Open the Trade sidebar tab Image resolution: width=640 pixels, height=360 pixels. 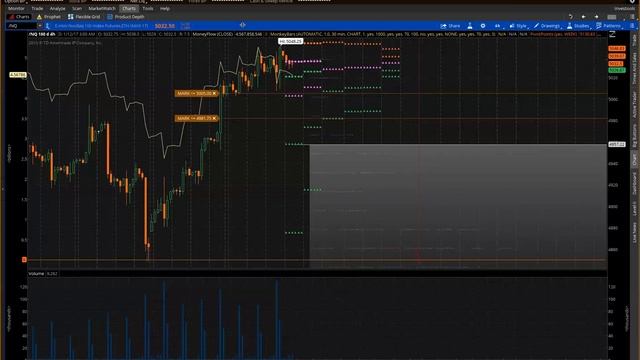point(634,39)
